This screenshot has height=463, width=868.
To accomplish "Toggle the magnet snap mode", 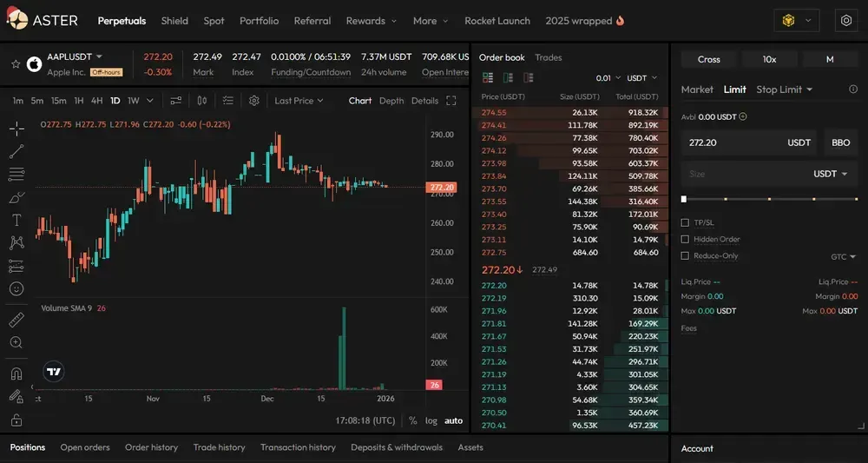I will pyautogui.click(x=16, y=374).
